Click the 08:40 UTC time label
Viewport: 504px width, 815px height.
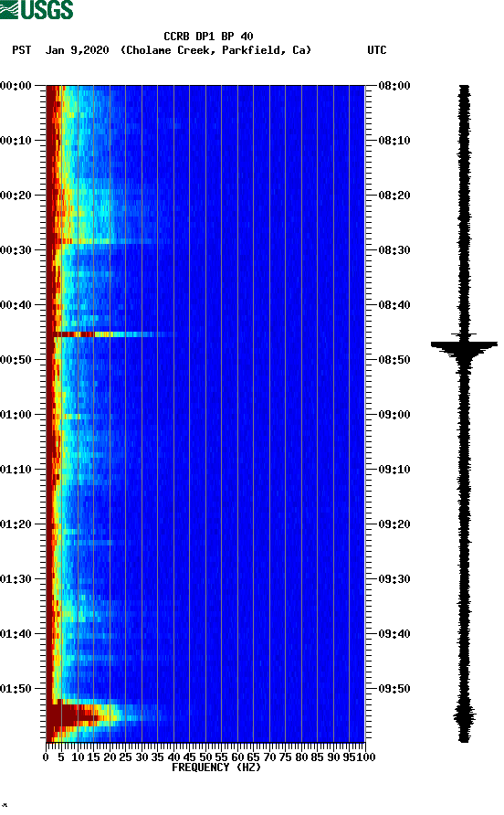click(394, 305)
